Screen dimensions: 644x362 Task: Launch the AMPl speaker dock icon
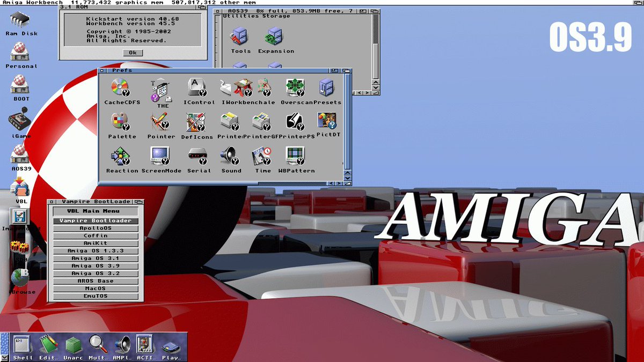[122, 344]
